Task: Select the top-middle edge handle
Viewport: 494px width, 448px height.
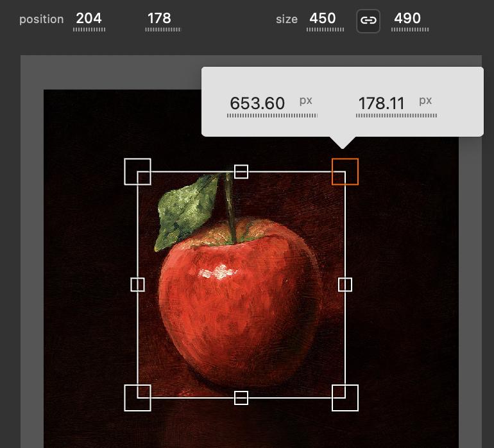Action: (x=241, y=171)
